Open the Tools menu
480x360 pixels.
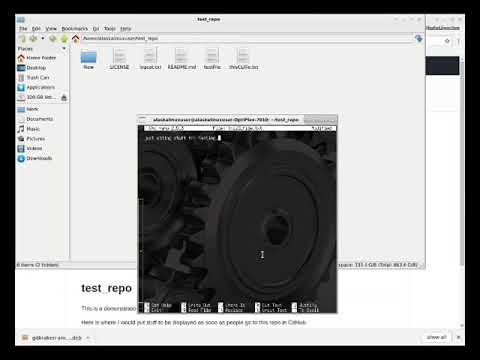110,29
